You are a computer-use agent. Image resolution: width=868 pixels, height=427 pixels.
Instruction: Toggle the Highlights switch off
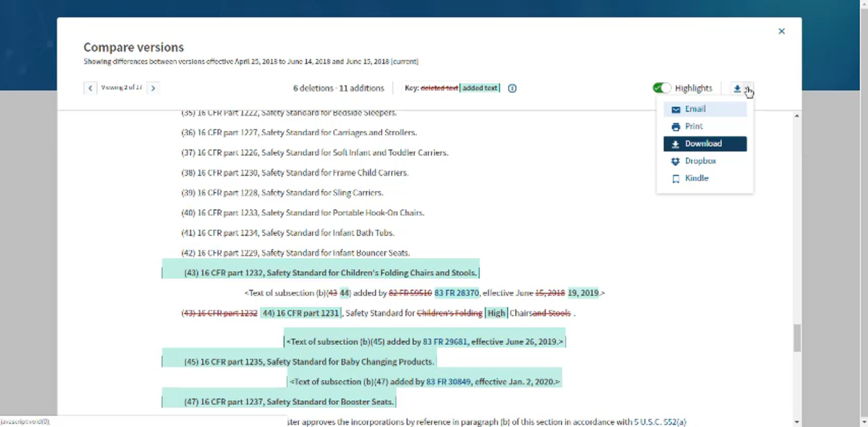point(661,88)
